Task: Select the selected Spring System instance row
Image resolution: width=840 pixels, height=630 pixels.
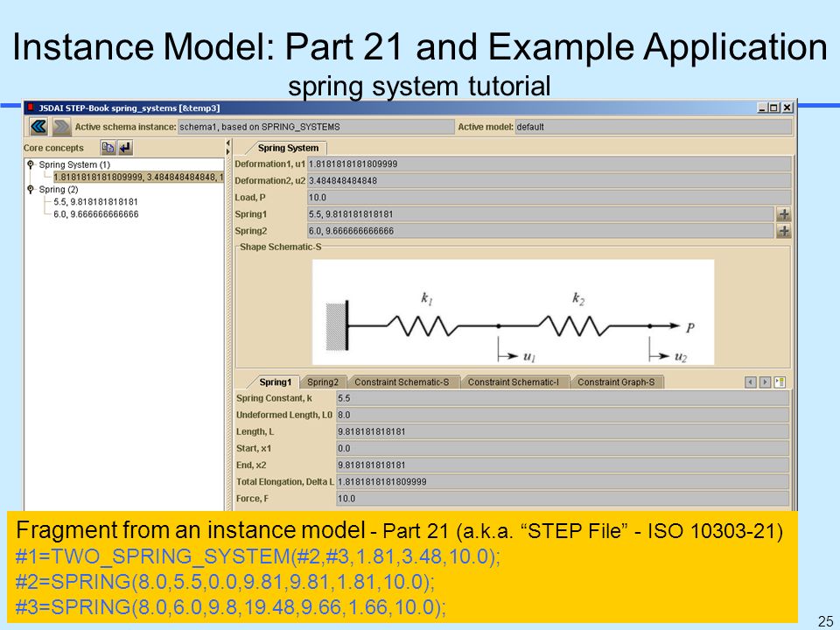Action: click(138, 177)
